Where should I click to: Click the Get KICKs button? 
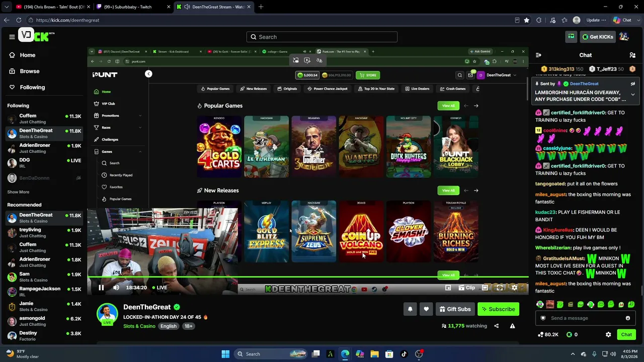pos(598,37)
